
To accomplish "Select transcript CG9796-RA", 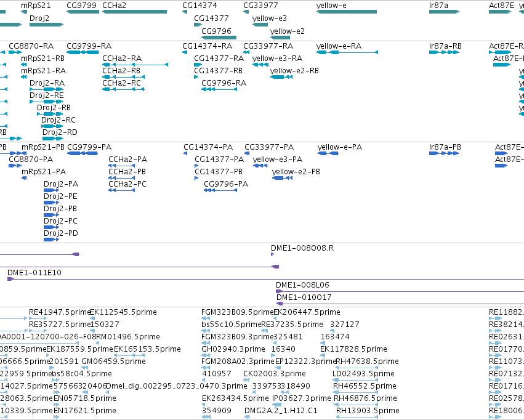I will (x=219, y=89).
